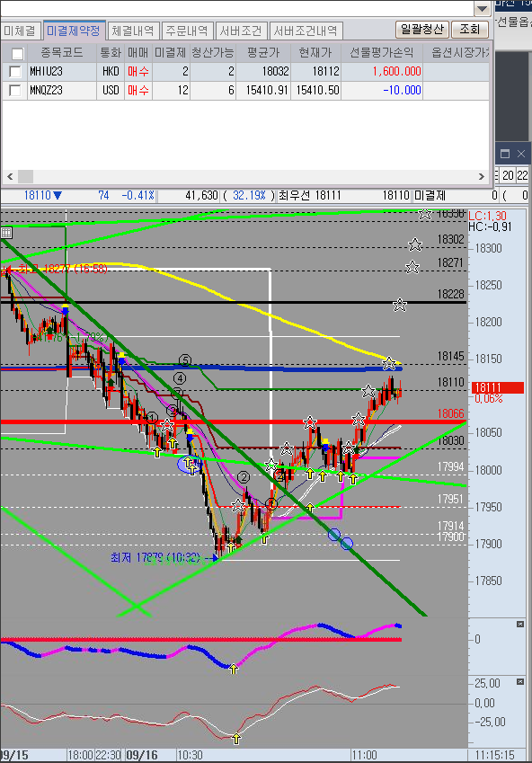Click the down arrow beside price 18110
532x763 pixels.
[58, 196]
